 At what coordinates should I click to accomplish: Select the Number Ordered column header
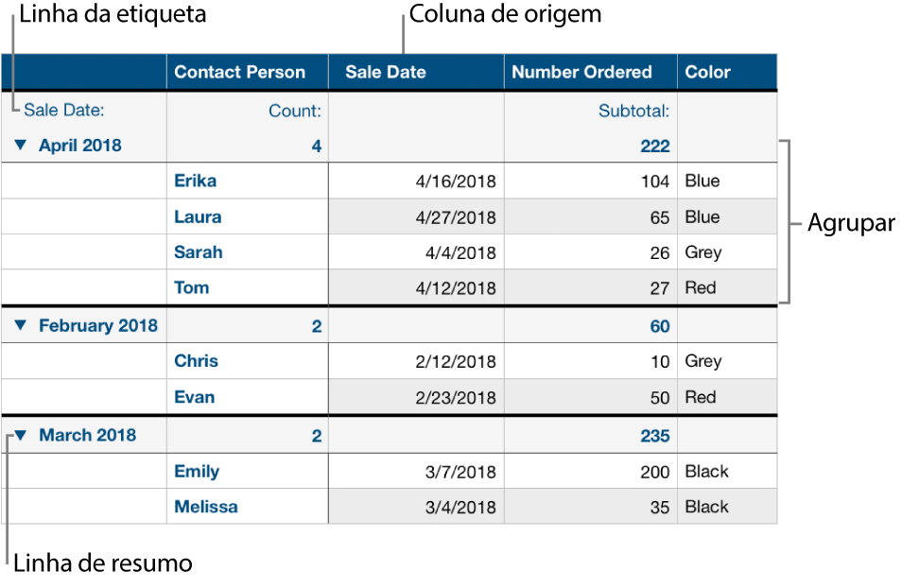(581, 71)
